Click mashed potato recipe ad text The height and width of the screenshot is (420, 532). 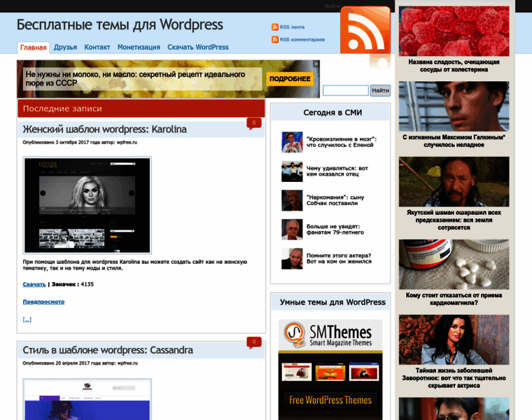pos(135,78)
